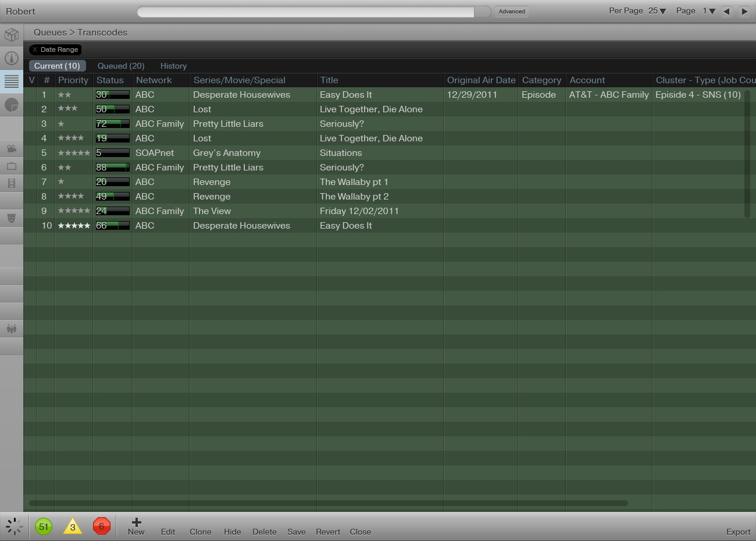
Task: Expand the Page number dropdown
Action: [x=709, y=11]
